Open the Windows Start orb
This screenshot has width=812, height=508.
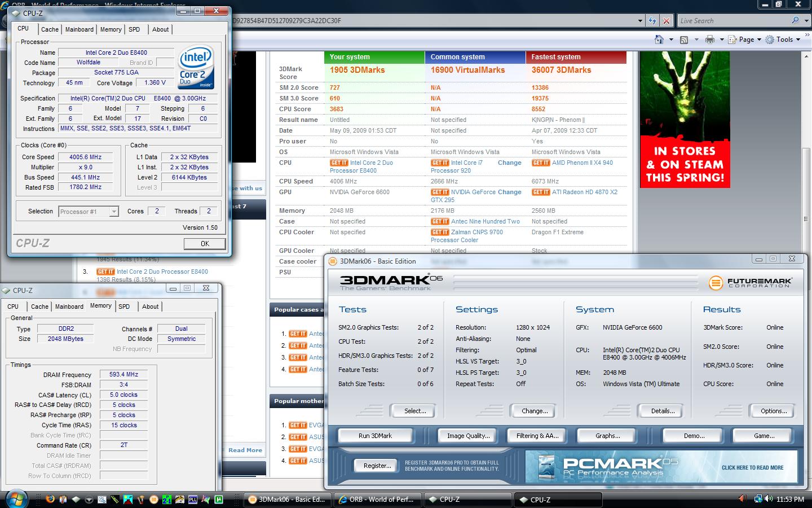click(x=16, y=499)
